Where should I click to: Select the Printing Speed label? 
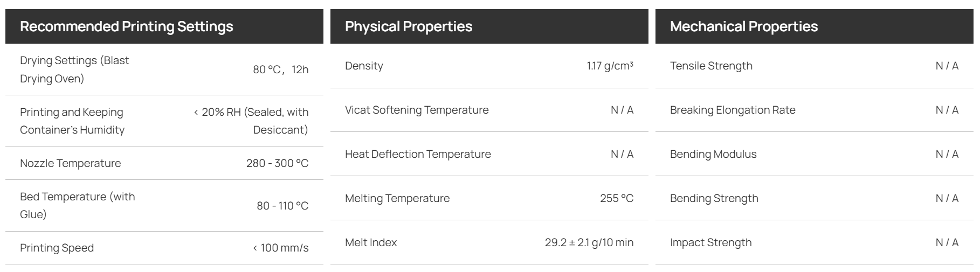57,248
